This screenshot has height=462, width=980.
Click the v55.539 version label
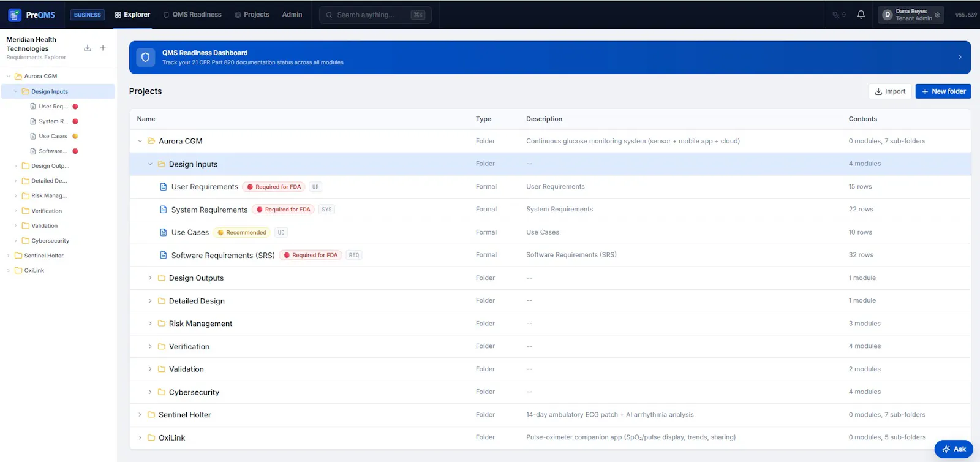pos(966,15)
